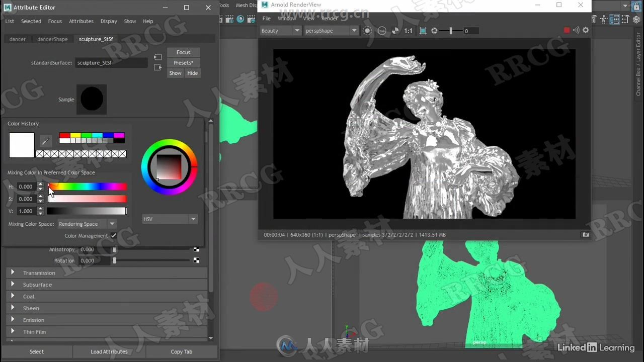Image resolution: width=644 pixels, height=362 pixels.
Task: Pick a color with the eyedropper tool
Action: (46, 141)
